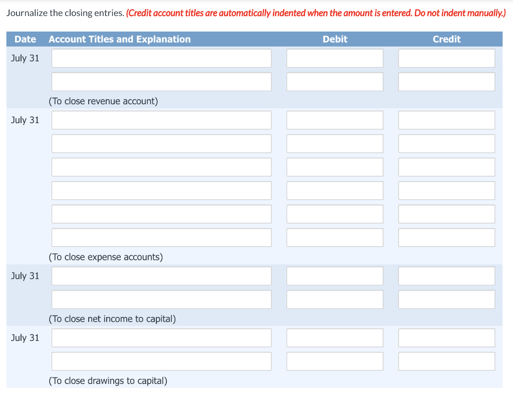The image size is (513, 420).
Task: Select the first debit field of the expense closing entry
Action: coord(335,120)
